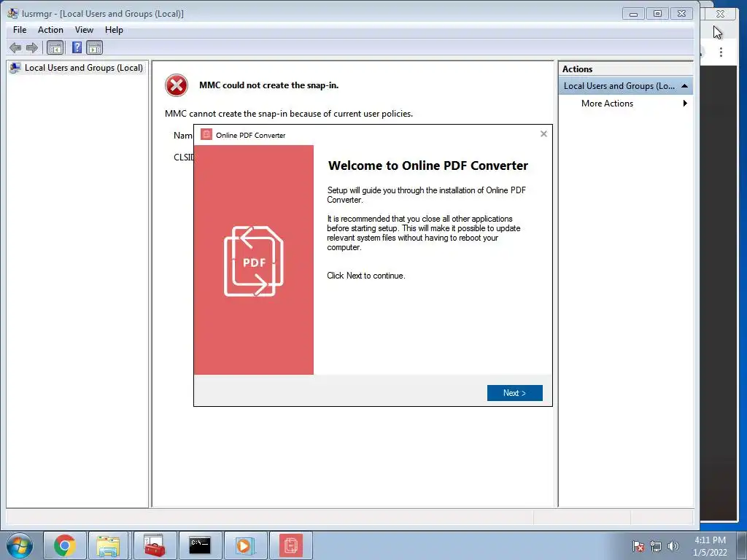This screenshot has width=747, height=560.
Task: Click Next in Online PDF Converter setup
Action: (x=514, y=393)
